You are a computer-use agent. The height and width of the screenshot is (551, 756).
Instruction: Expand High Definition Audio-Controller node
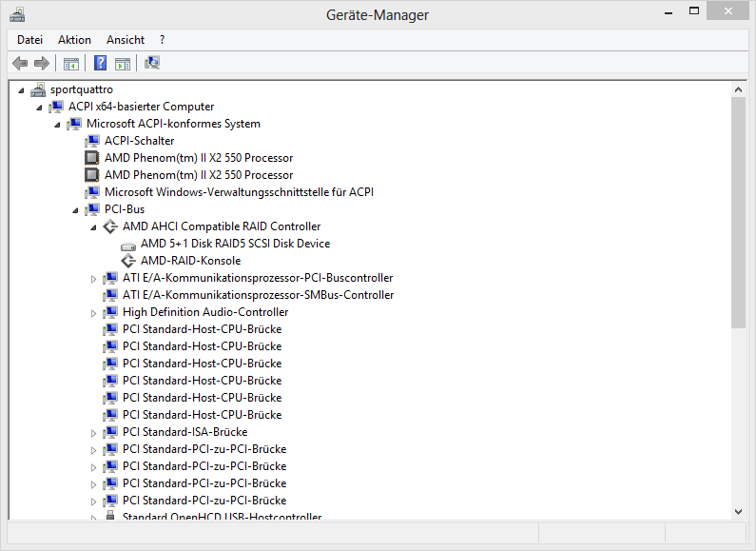93,313
